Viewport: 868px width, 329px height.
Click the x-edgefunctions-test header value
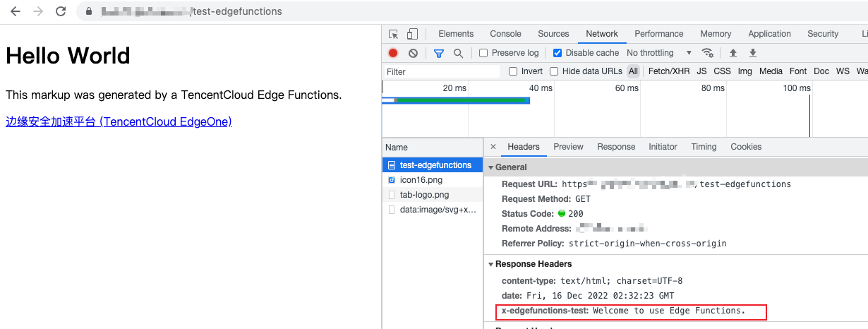click(x=669, y=311)
